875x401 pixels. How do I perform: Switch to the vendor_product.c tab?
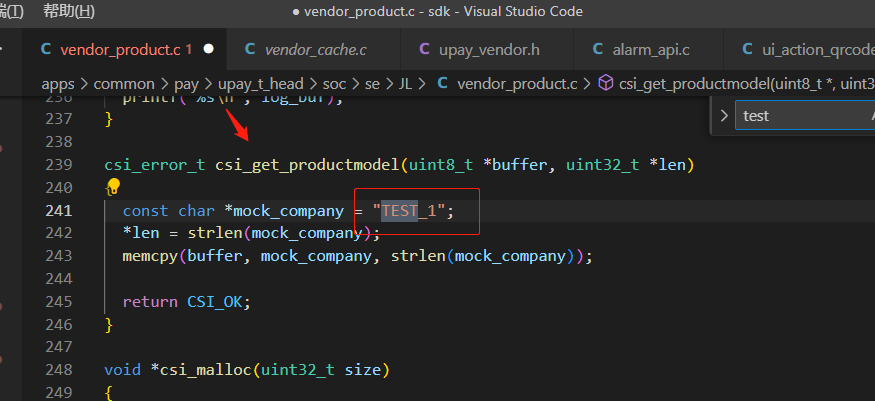[x=124, y=50]
